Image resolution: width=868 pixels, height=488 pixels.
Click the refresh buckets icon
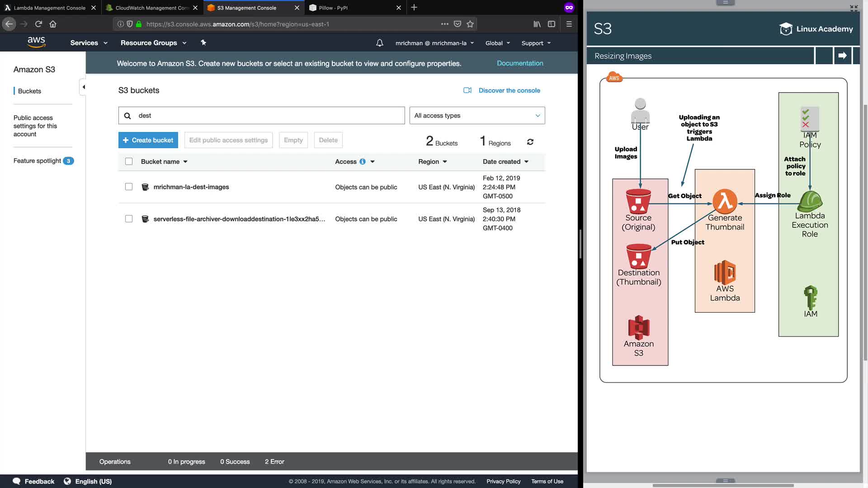click(530, 142)
